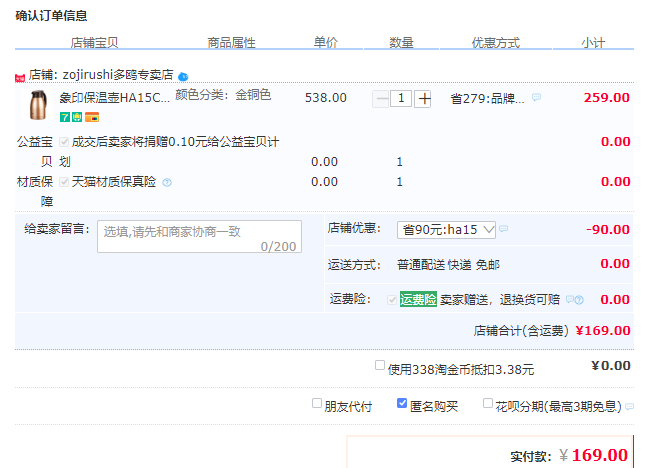The image size is (653, 468).
Task: Click the 卖家赠送, 退换货可赔 text
Action: (x=500, y=300)
